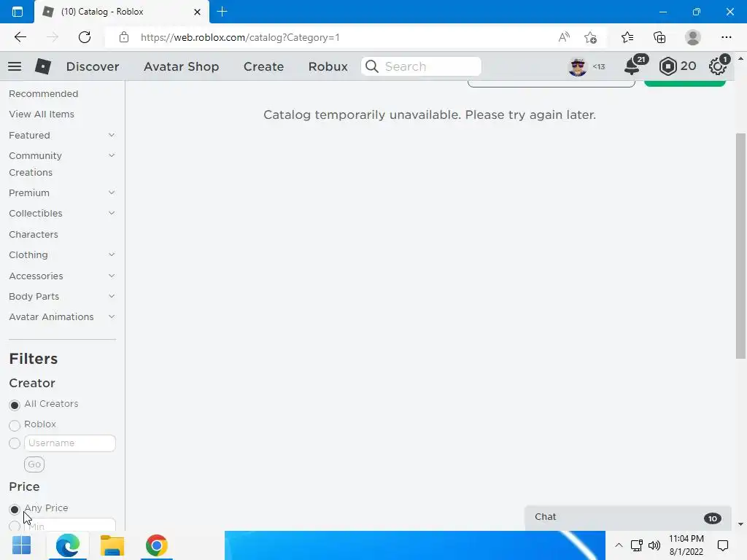Click the search magnifier icon
Screen dimensions: 747x560
pyautogui.click(x=372, y=66)
